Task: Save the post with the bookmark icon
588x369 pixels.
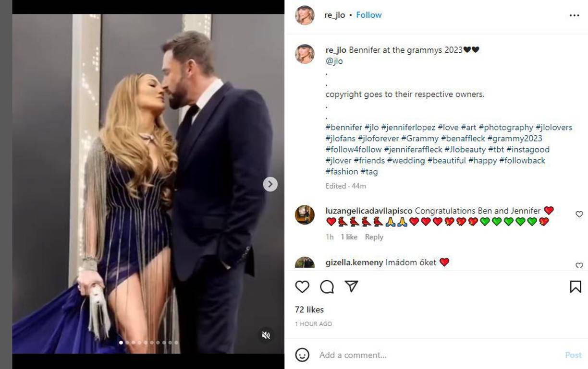Action: (x=575, y=286)
